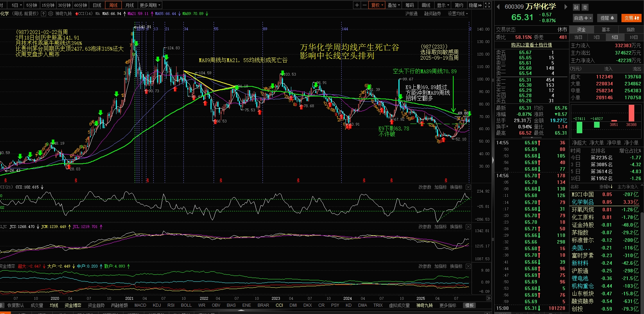Select 资金趋势 indicator in bottom bar

pyautogui.click(x=96, y=305)
